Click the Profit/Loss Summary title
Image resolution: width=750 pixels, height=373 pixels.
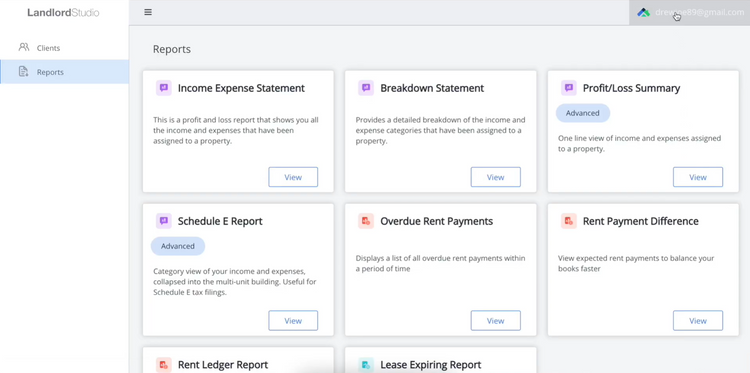[x=631, y=88]
